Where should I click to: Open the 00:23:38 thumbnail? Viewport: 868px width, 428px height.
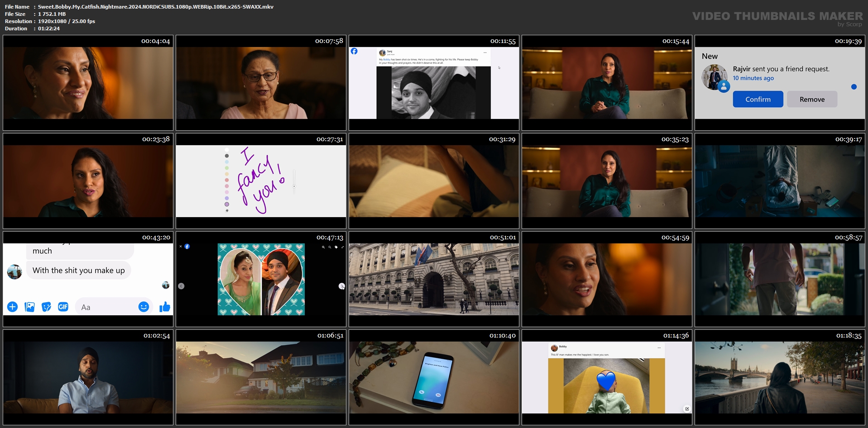(88, 181)
